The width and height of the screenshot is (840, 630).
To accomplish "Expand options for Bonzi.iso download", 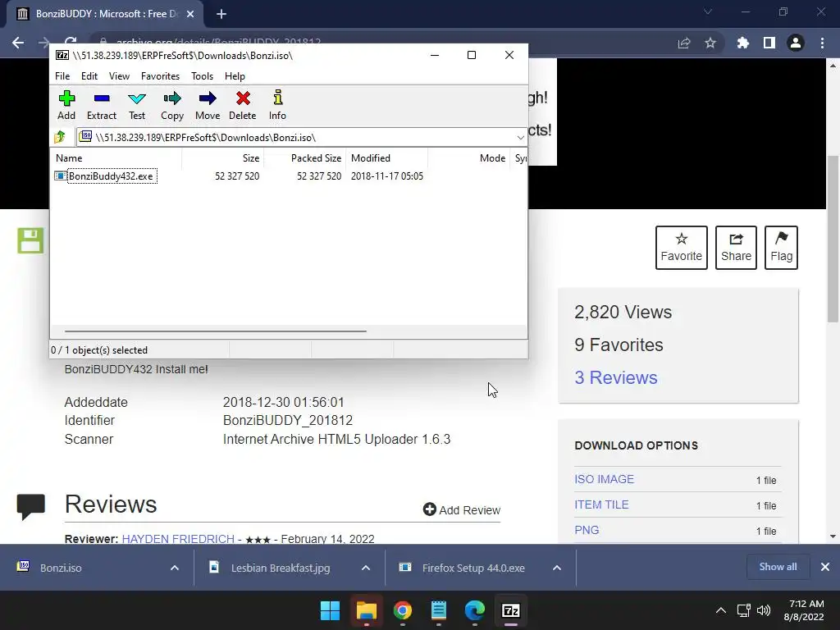I will (x=175, y=568).
